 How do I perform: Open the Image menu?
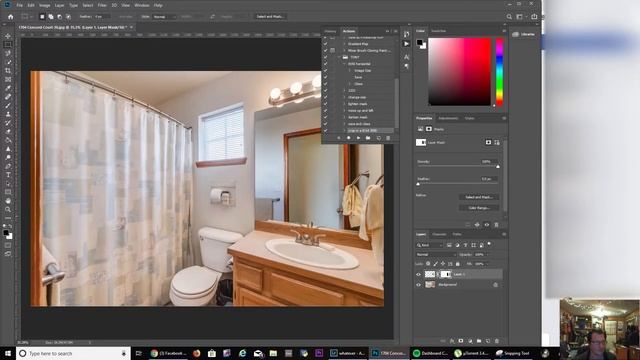coord(44,5)
